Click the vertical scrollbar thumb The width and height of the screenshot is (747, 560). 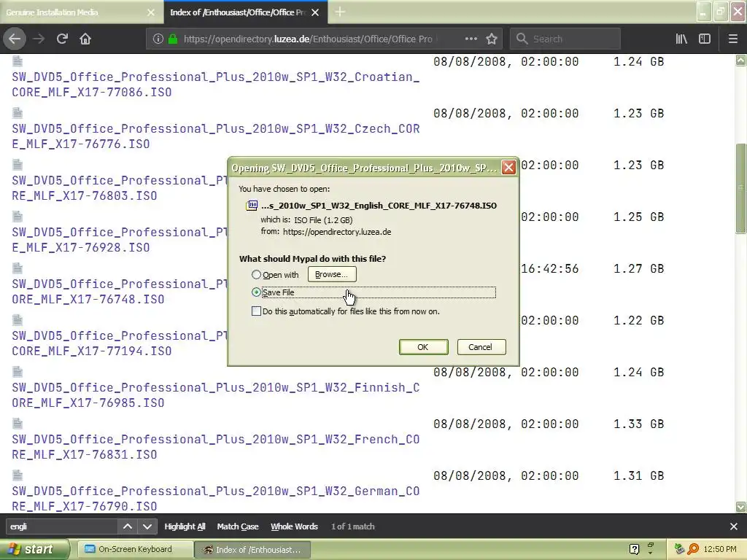[741, 188]
